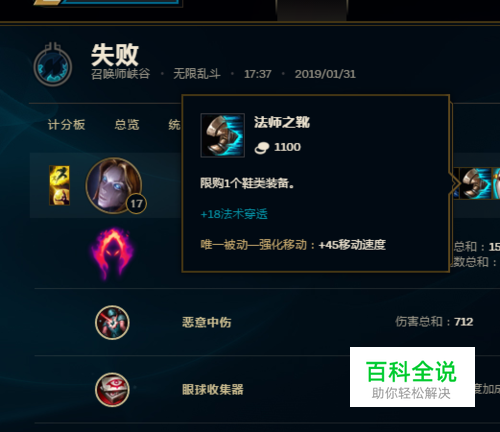This screenshot has width=500, height=432.
Task: Click the 恶意中伤 rune label
Action: pyautogui.click(x=207, y=322)
